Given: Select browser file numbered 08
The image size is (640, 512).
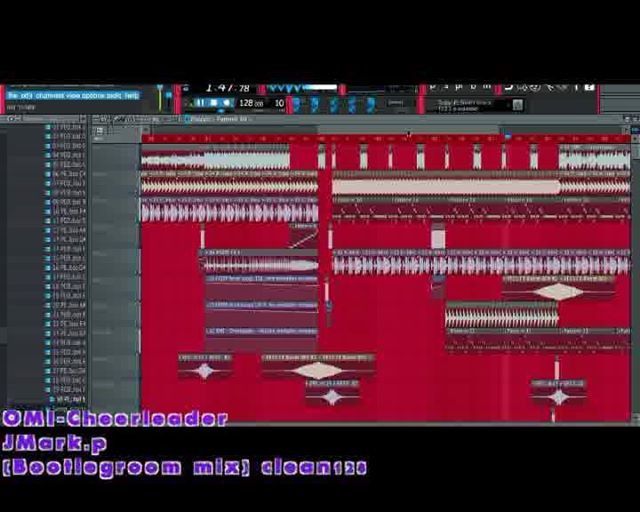Looking at the screenshot, I should tap(65, 192).
